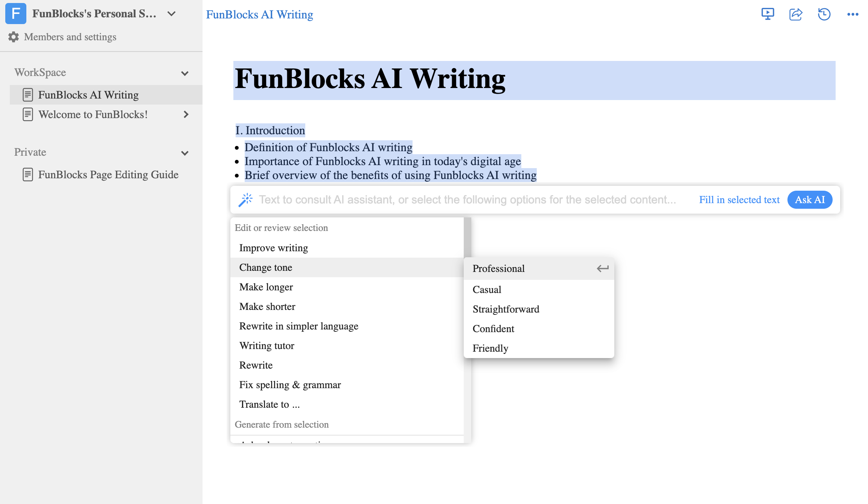Screen dimensions: 868x504
Task: Click the AI menu scrollbar
Action: [x=468, y=238]
